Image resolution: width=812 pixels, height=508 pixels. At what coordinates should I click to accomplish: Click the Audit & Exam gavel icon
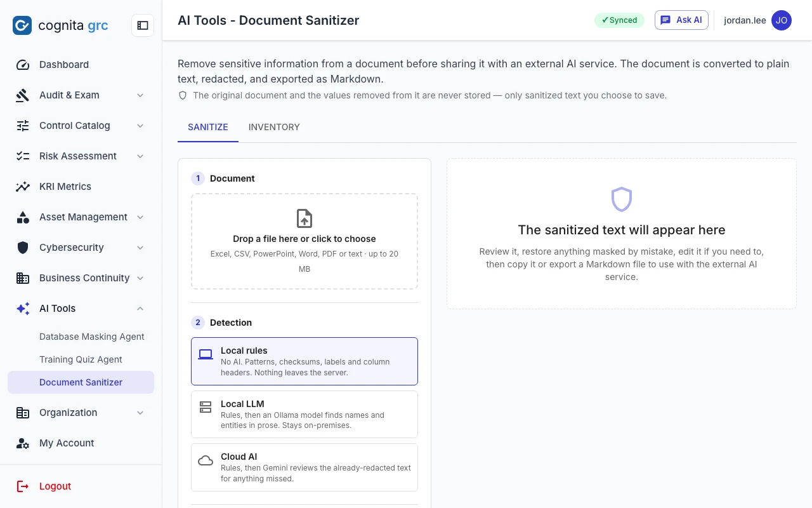[x=23, y=95]
